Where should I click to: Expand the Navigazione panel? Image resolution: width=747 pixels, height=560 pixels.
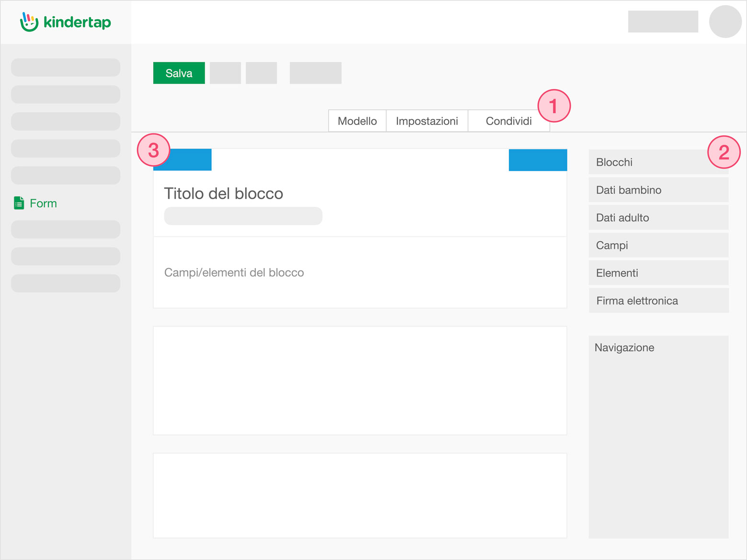(624, 347)
